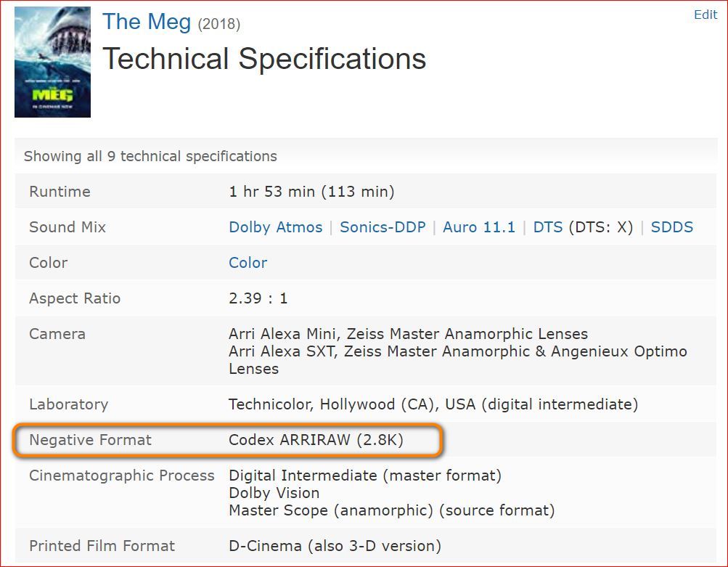Select the Printed Film Format label
Image resolution: width=728 pixels, height=567 pixels.
102,546
